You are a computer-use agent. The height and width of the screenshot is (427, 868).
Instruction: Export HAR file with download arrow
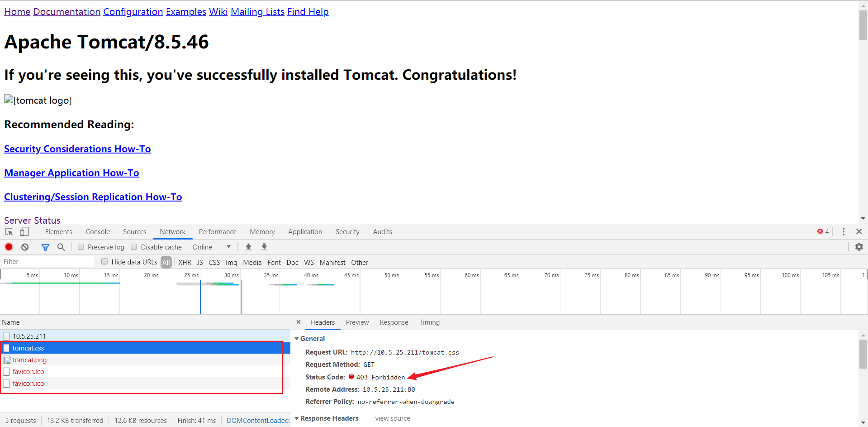[x=265, y=247]
